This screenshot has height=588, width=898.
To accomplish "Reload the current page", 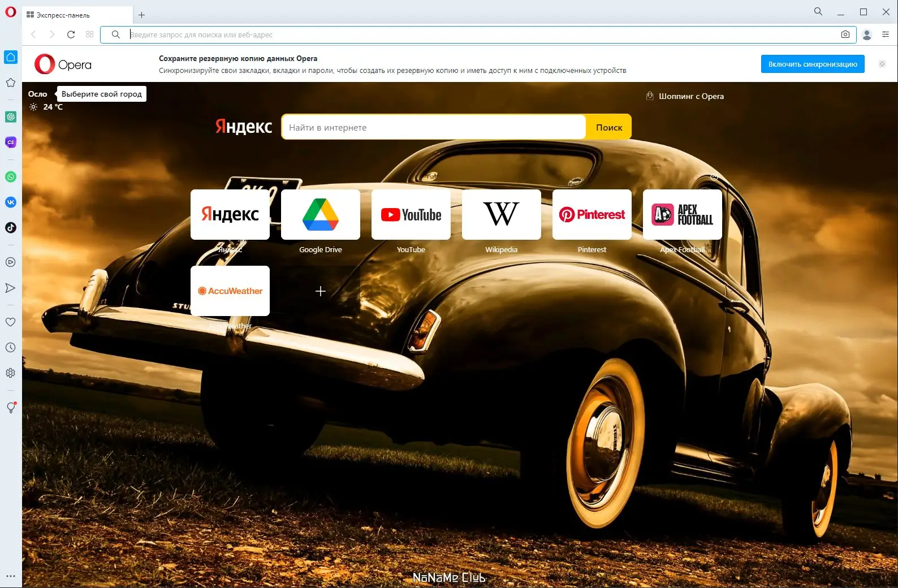I will click(71, 34).
